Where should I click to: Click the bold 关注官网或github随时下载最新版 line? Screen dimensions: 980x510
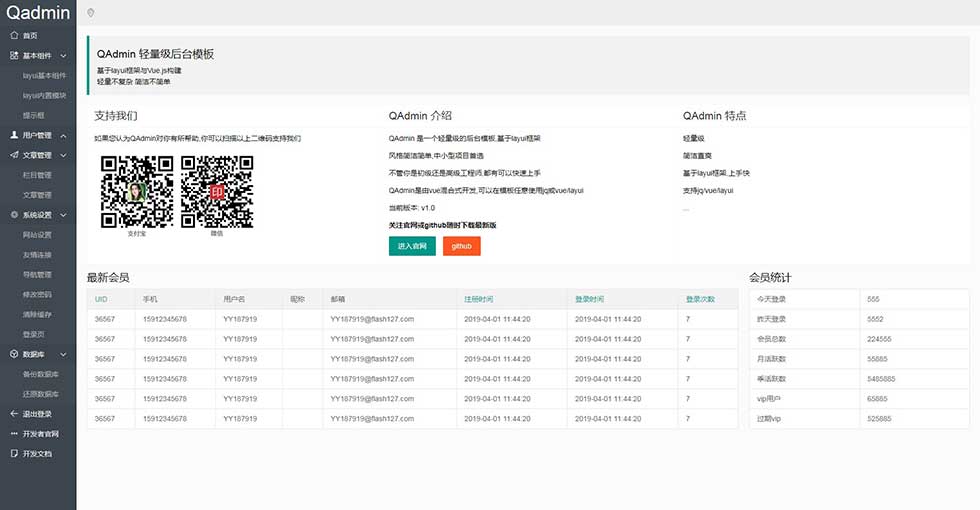pos(442,225)
